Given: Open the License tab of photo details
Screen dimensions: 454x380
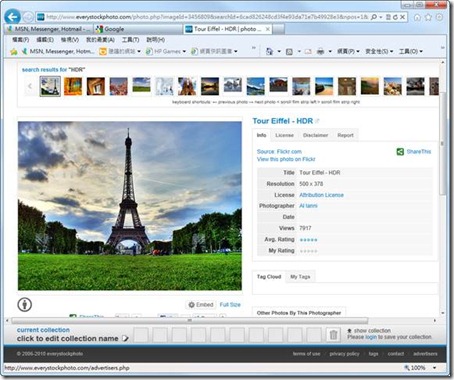Looking at the screenshot, I should 284,135.
